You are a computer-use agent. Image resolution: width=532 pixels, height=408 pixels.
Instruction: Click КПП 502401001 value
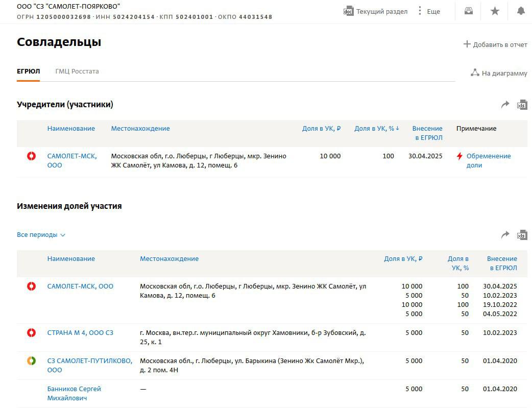(x=195, y=17)
